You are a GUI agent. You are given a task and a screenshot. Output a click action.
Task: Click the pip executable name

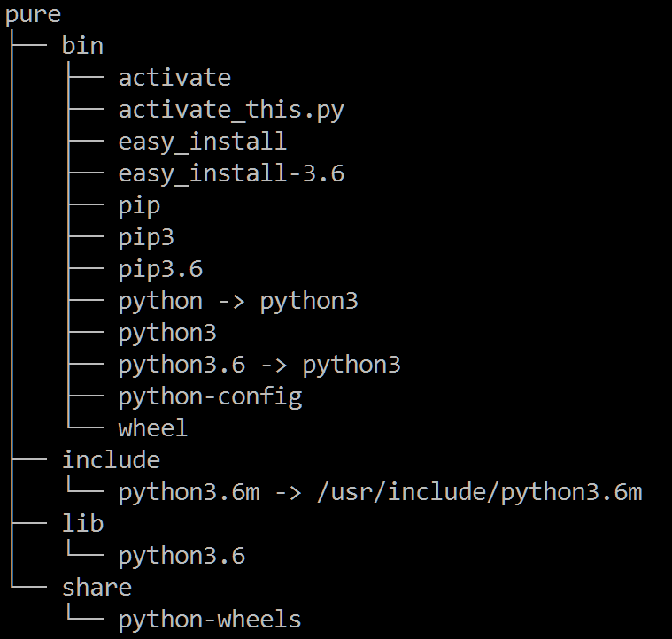coord(139,206)
